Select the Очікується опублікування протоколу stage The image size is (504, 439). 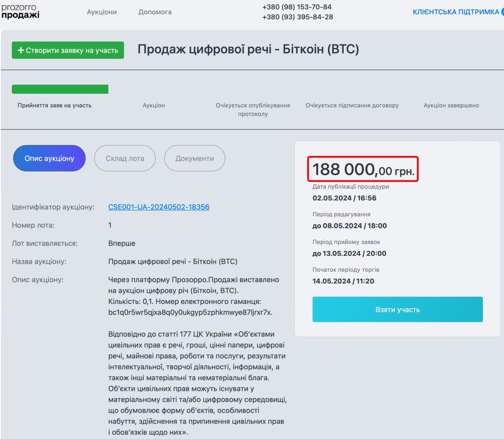253,110
